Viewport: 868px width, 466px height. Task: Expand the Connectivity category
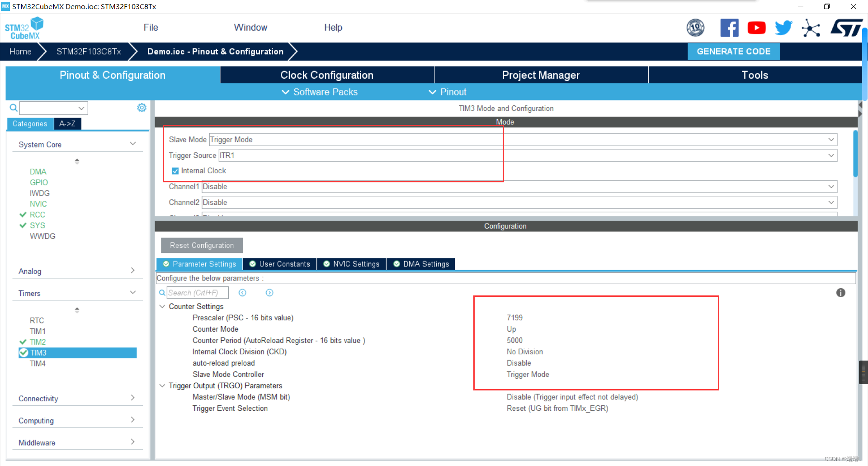click(x=132, y=398)
